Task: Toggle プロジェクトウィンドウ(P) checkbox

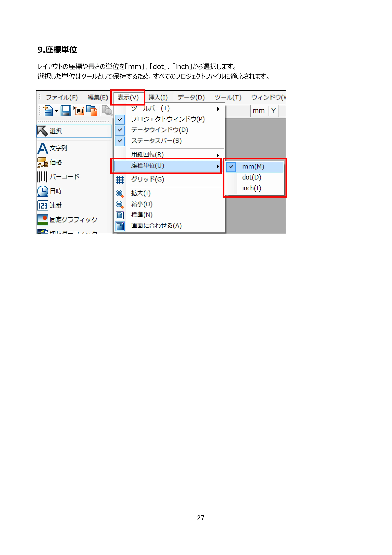Action: [x=120, y=119]
